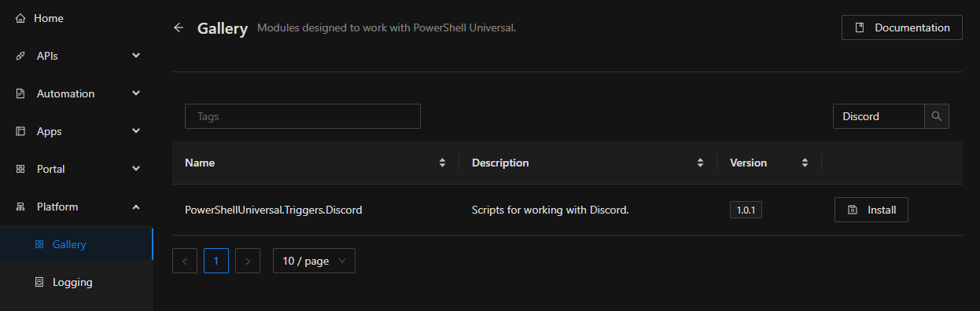Click the Gallery page title
The image size is (980, 311).
click(223, 28)
